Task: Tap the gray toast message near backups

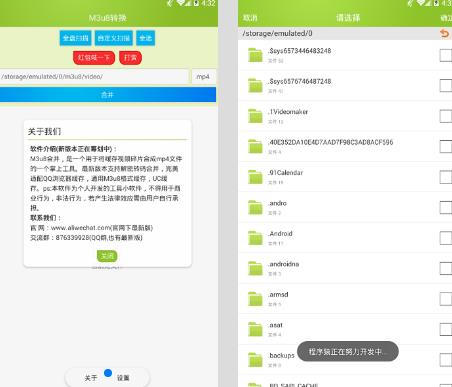Action: [348, 351]
